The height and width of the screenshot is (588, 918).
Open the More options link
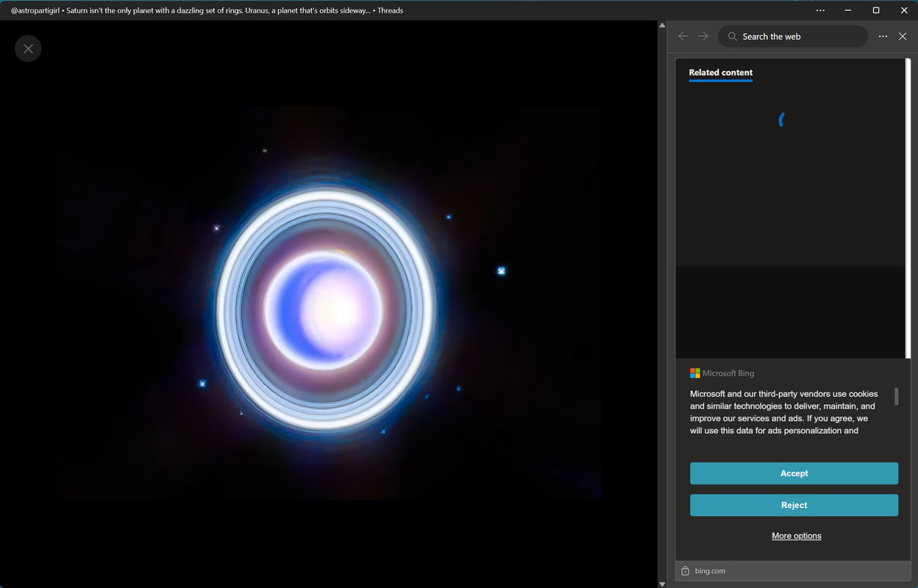pos(796,536)
